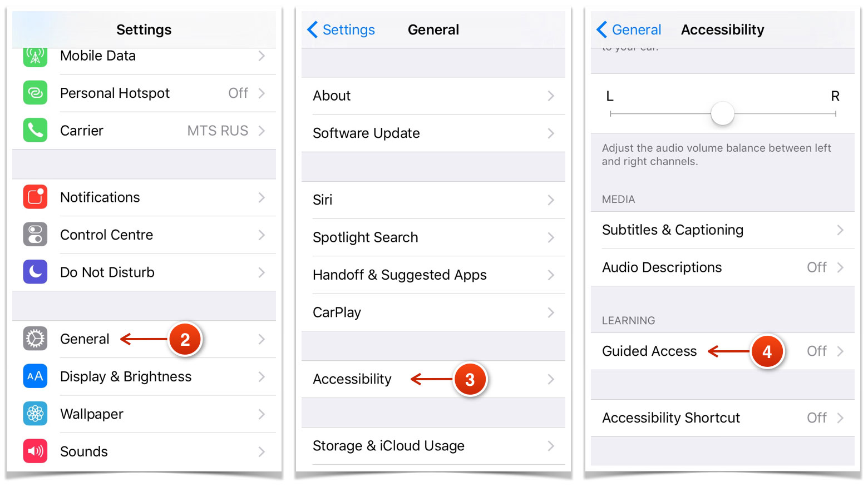This screenshot has width=868, height=487.
Task: Open Accessibility in General menu
Action: point(433,379)
